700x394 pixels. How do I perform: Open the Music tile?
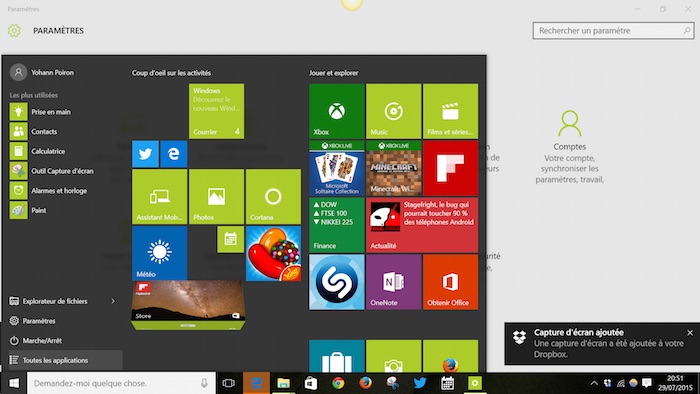pyautogui.click(x=393, y=111)
